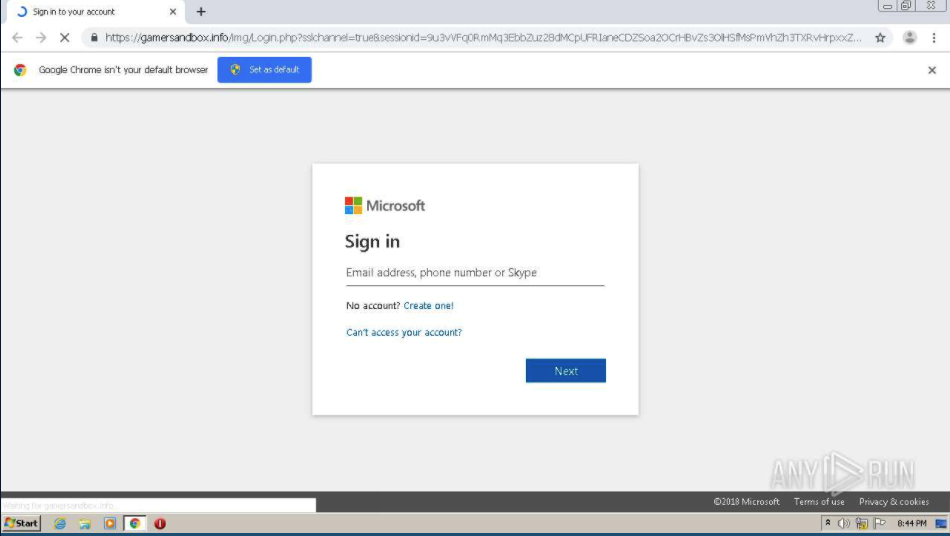
Task: Open the 'Terms of use' footer link
Action: [819, 502]
